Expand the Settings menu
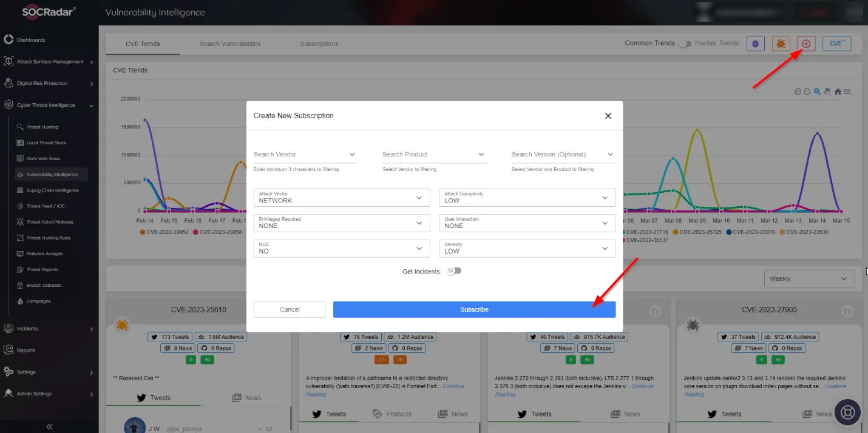The height and width of the screenshot is (433, 868). pyautogui.click(x=49, y=372)
